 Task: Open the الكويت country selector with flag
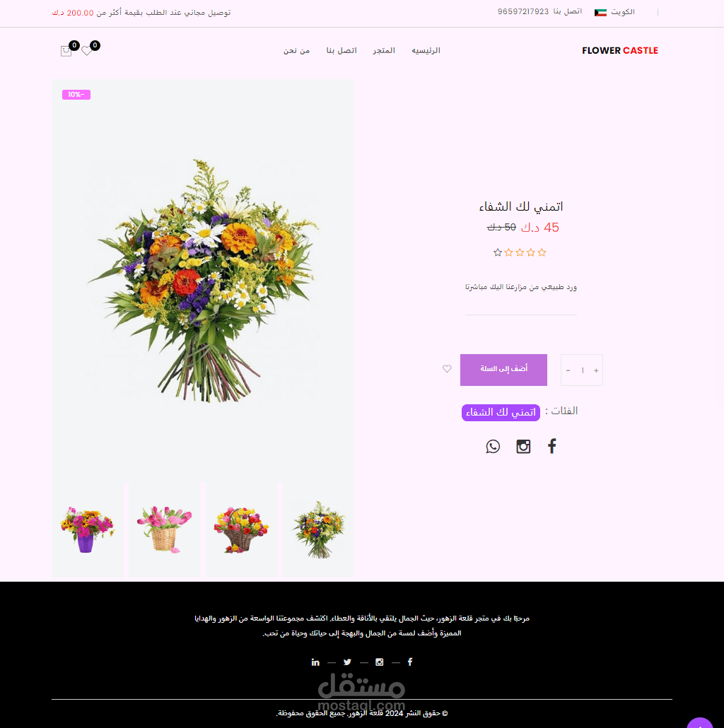[614, 12]
